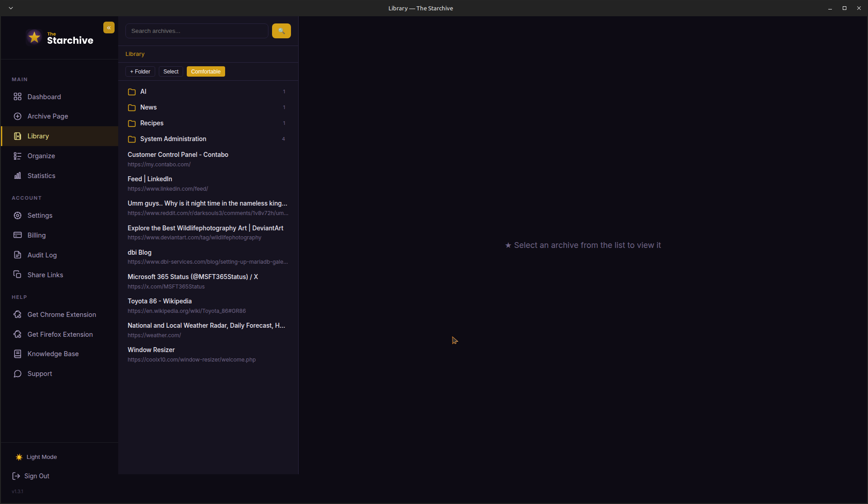
Task: Open the Recipes folder
Action: (208, 123)
